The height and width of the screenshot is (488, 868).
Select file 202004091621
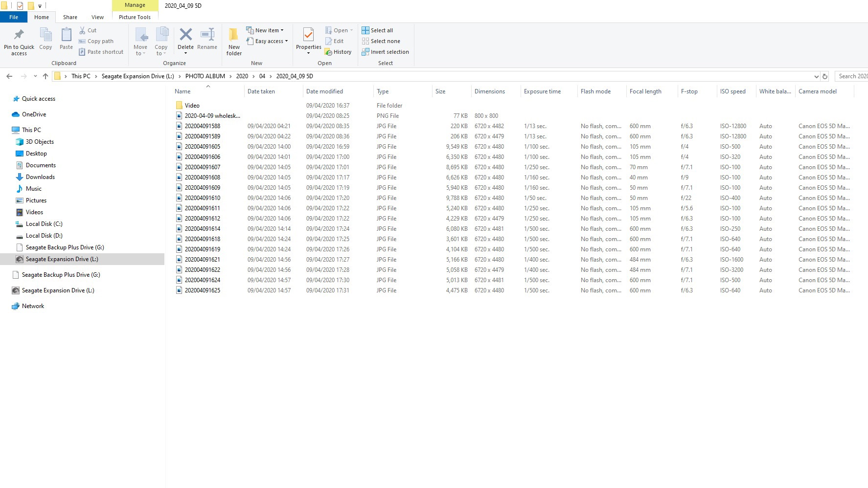click(x=203, y=260)
